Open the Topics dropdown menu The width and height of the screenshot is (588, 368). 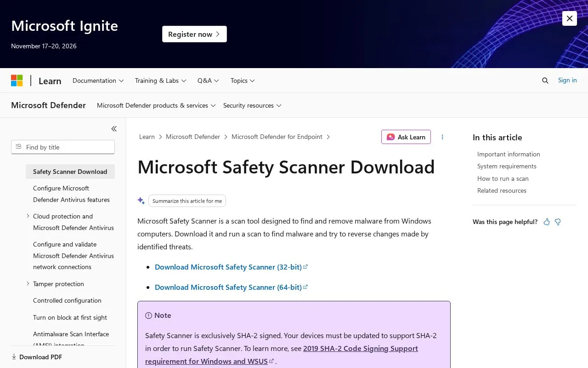243,80
